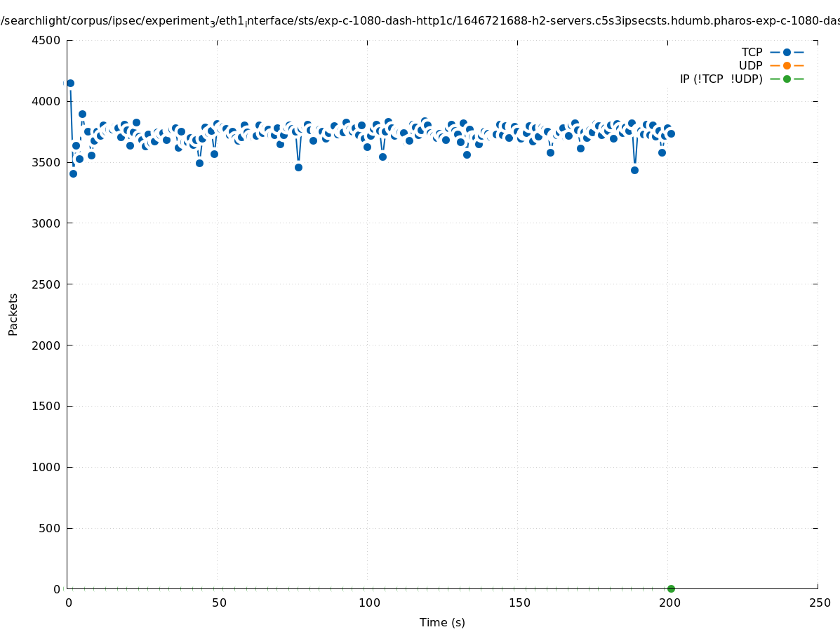Image resolution: width=840 pixels, height=632 pixels.
Task: Click the 100 x-axis tick label
Action: (x=368, y=603)
